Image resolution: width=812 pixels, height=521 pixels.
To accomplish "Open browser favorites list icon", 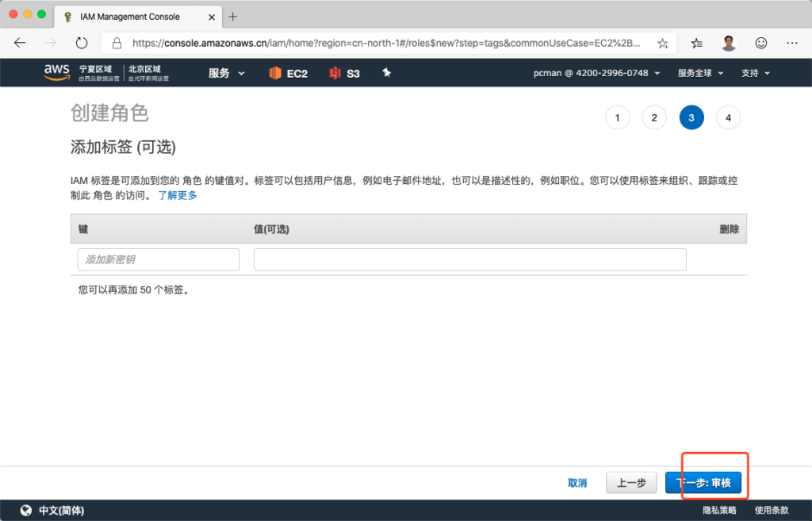I will coord(696,43).
